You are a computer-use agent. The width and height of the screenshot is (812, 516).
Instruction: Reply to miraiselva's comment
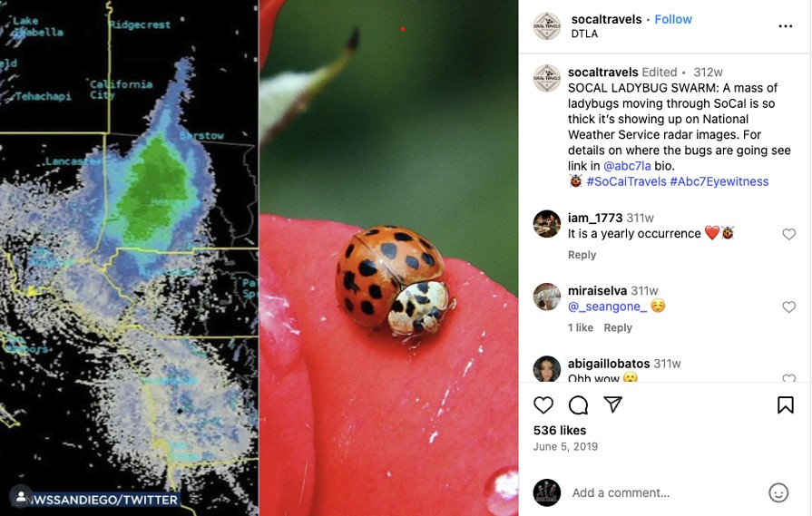[x=618, y=327]
